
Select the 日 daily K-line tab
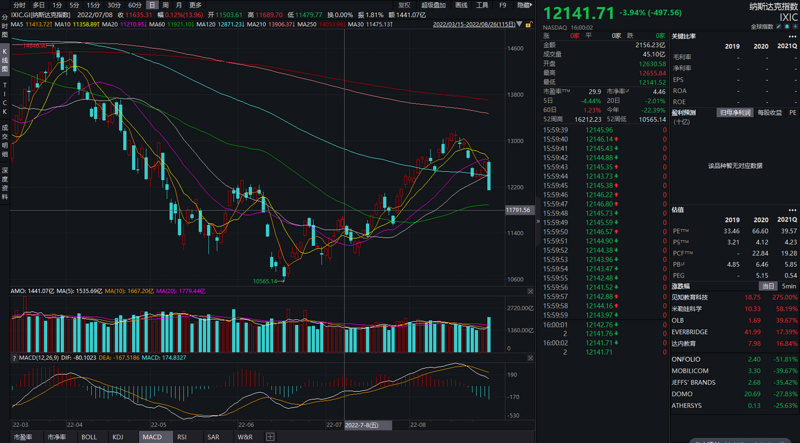[x=152, y=5]
